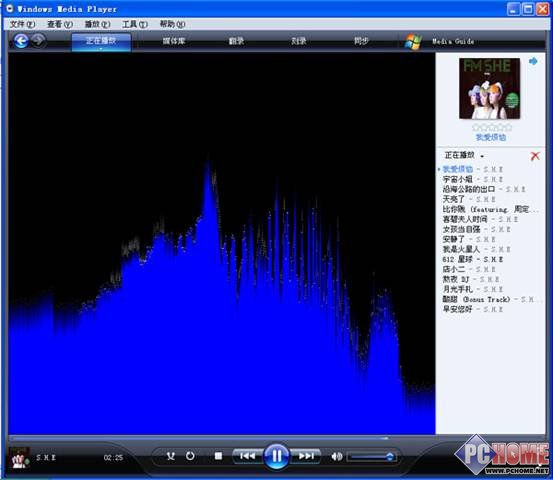Rate the song using the star rating
The height and width of the screenshot is (480, 553).
coord(492,127)
